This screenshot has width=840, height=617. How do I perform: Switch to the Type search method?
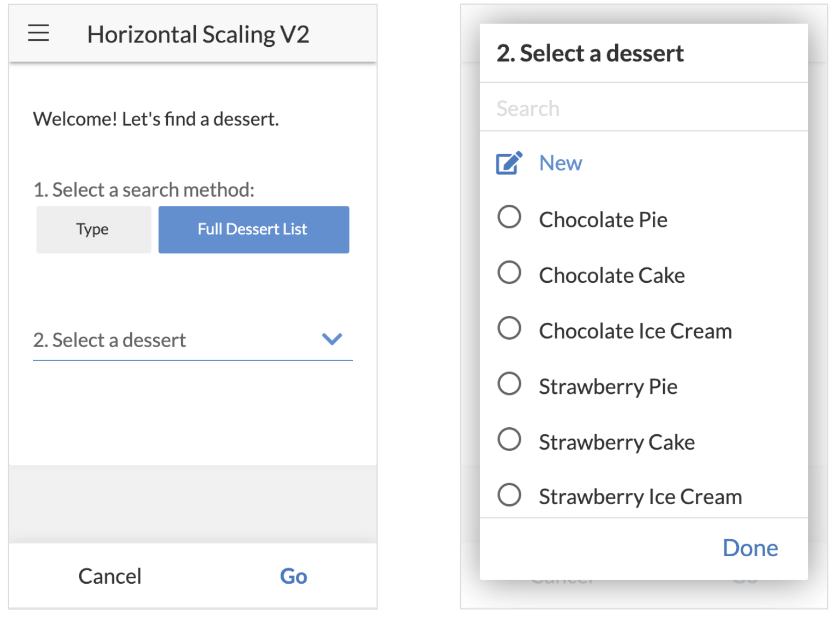pos(93,229)
